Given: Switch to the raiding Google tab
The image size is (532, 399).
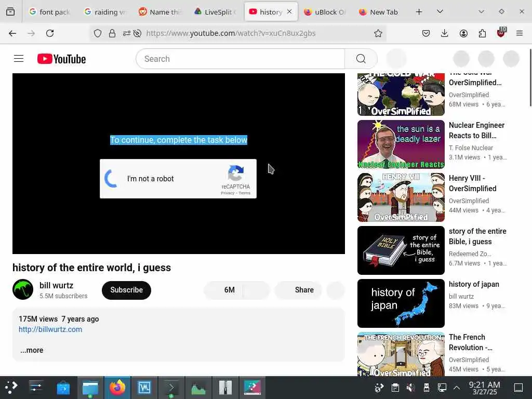Looking at the screenshot, I should 105,12.
